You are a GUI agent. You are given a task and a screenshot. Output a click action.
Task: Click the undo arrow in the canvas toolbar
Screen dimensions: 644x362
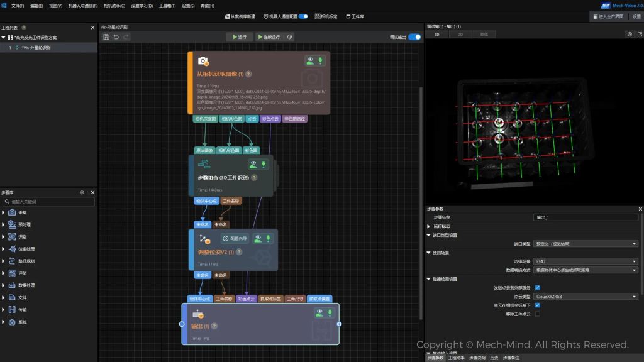click(x=116, y=37)
